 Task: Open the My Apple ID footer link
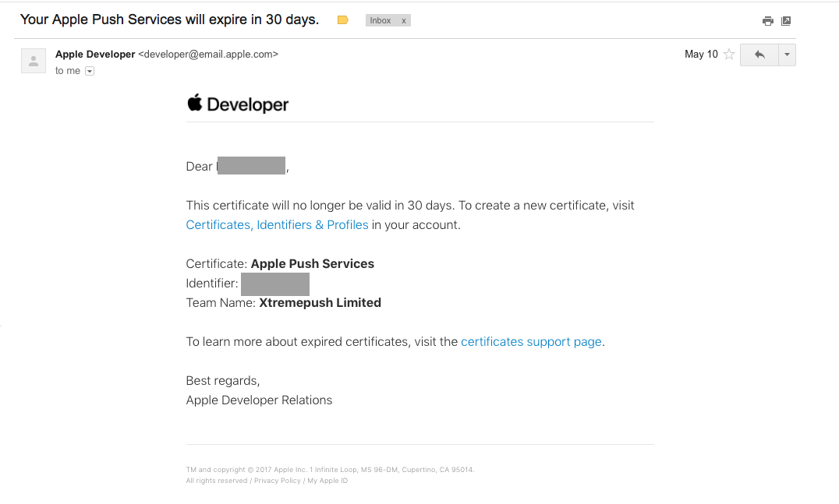pyautogui.click(x=327, y=481)
